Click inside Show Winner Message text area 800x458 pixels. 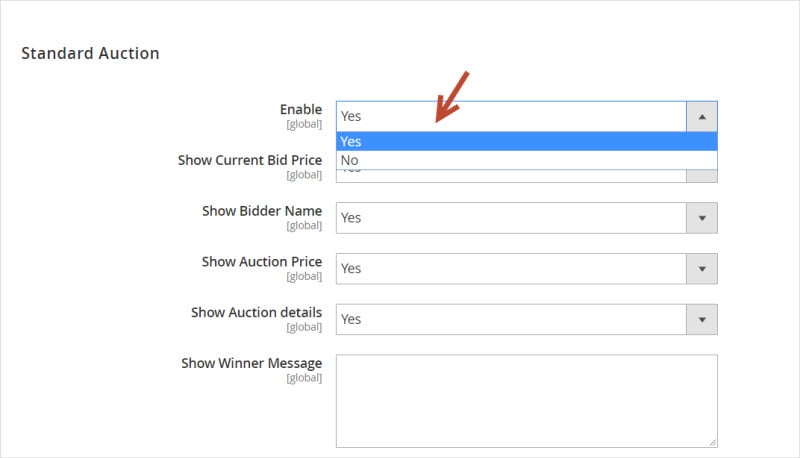click(x=527, y=401)
